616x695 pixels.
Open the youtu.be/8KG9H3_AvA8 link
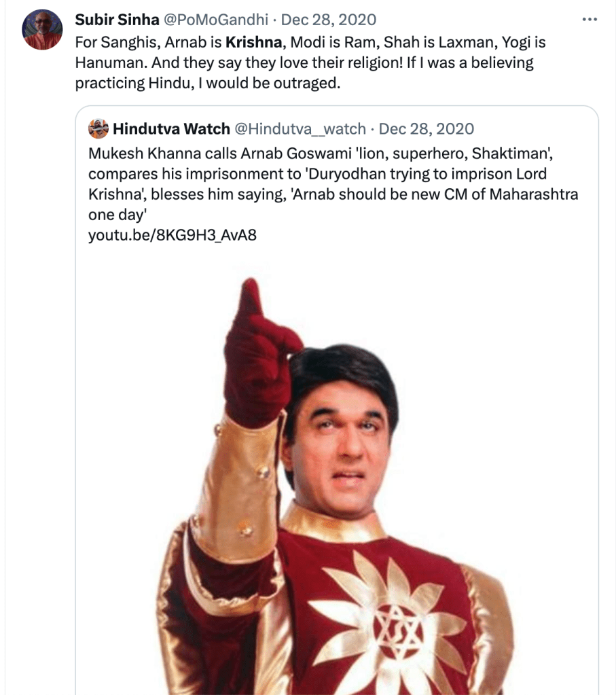pyautogui.click(x=173, y=236)
